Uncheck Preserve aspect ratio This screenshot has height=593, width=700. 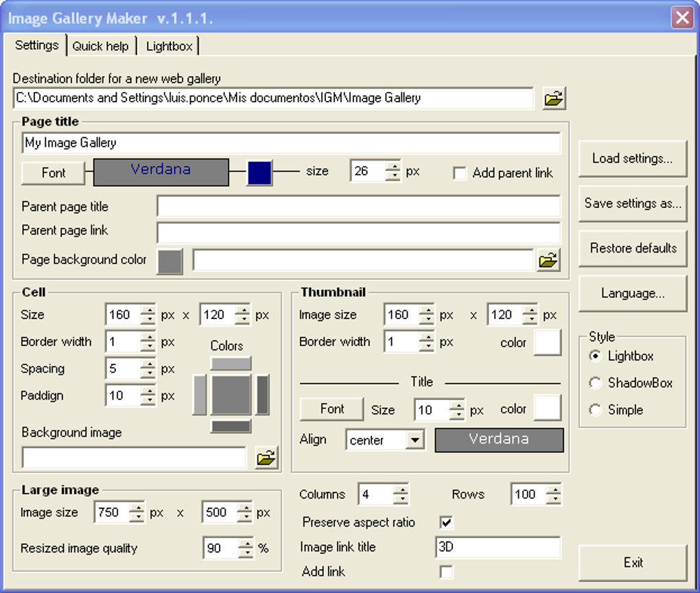447,522
